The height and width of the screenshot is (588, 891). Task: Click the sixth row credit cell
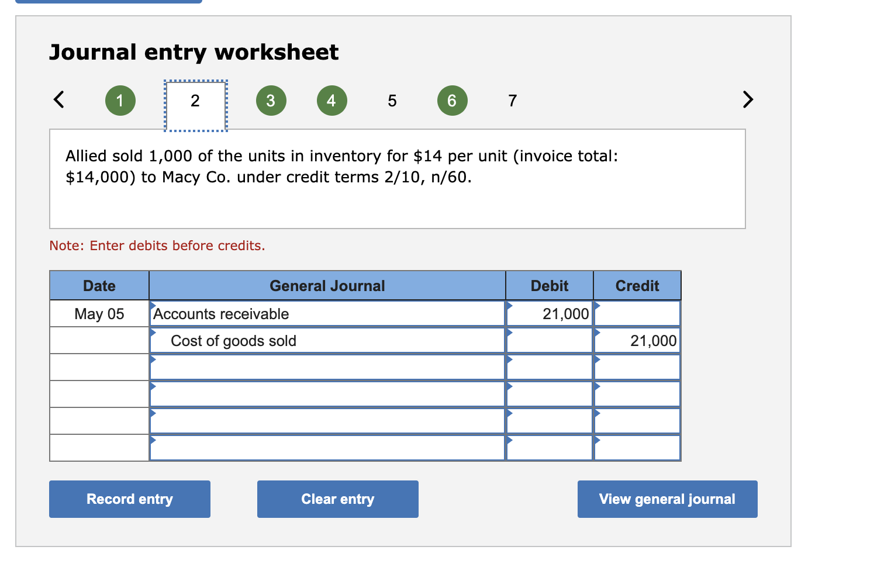click(637, 448)
